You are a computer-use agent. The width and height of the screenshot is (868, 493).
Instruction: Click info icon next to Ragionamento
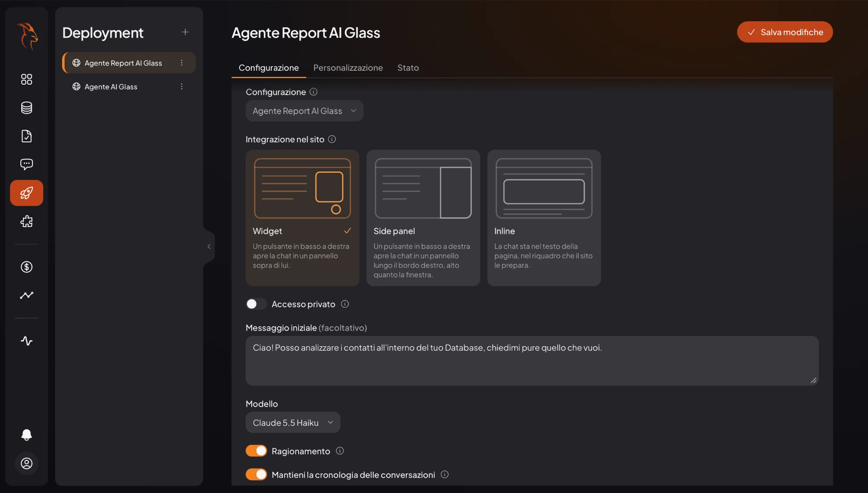pos(340,451)
